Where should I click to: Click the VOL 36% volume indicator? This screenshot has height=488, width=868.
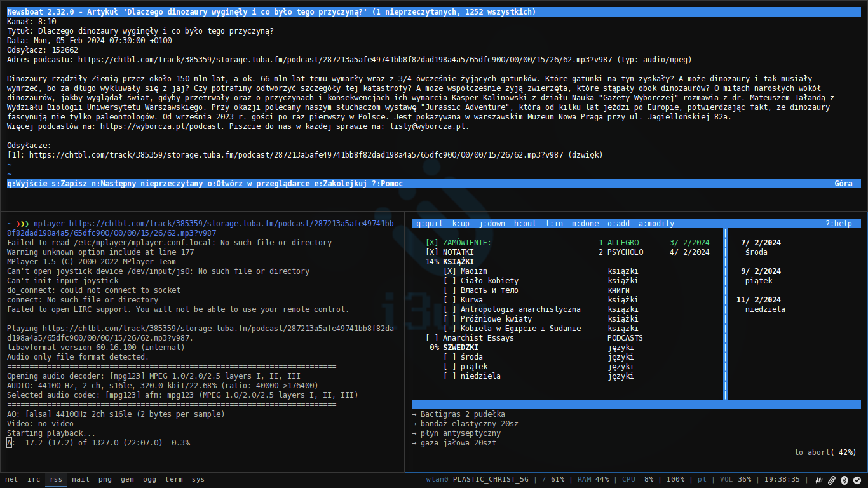735,480
